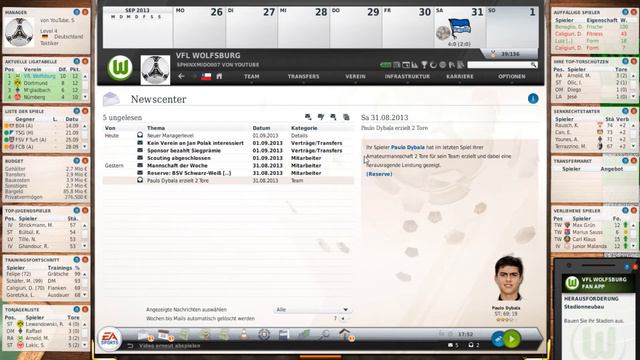Select Saturday 31 match day in calendar

click(460, 28)
